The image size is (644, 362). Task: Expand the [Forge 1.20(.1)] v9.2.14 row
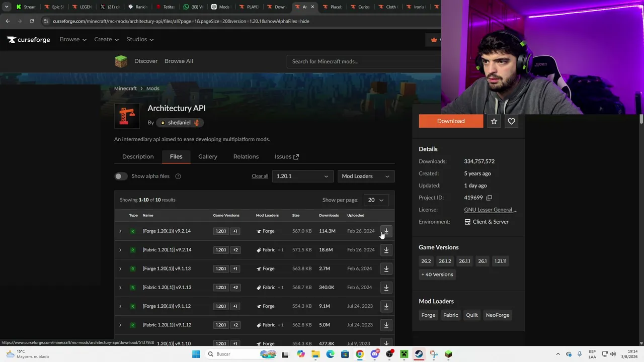120,231
